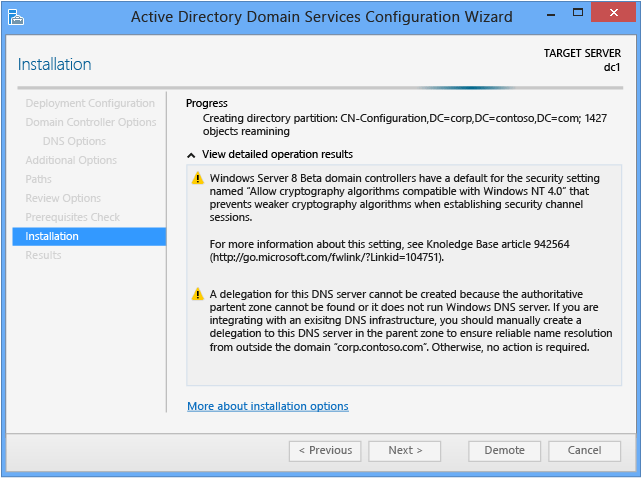Viewport: 642px width, 478px height.
Task: Select Additional Options step
Action: [71, 160]
